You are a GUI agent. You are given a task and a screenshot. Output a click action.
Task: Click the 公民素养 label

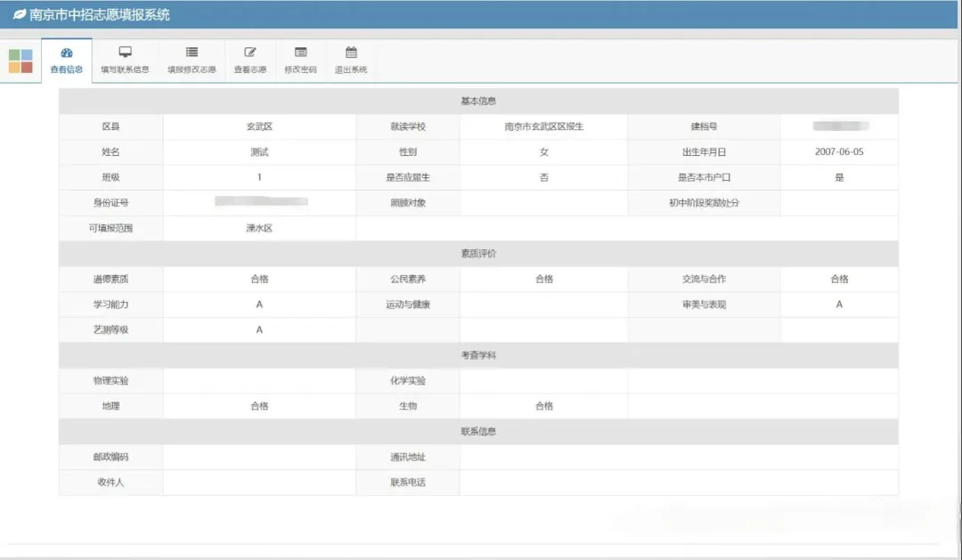pyautogui.click(x=408, y=279)
